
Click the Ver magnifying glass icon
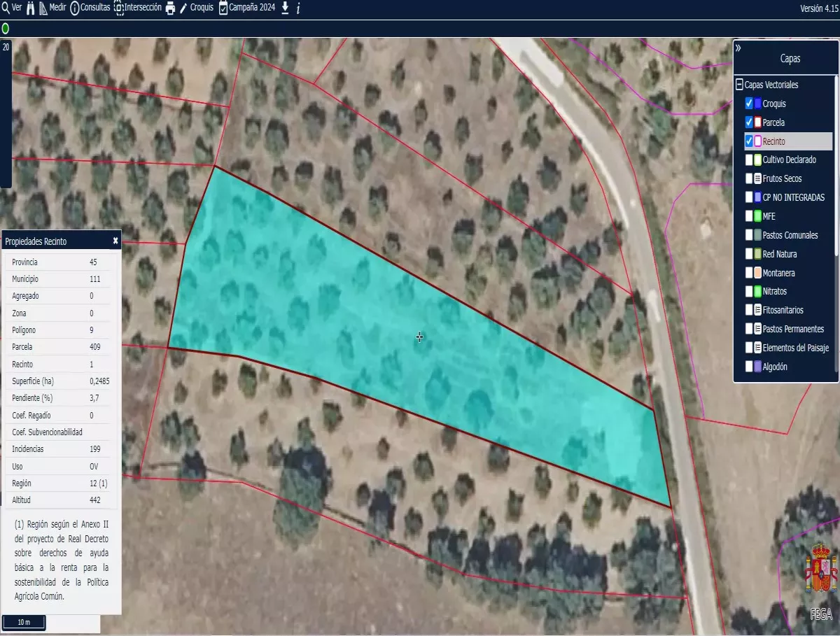click(x=6, y=8)
